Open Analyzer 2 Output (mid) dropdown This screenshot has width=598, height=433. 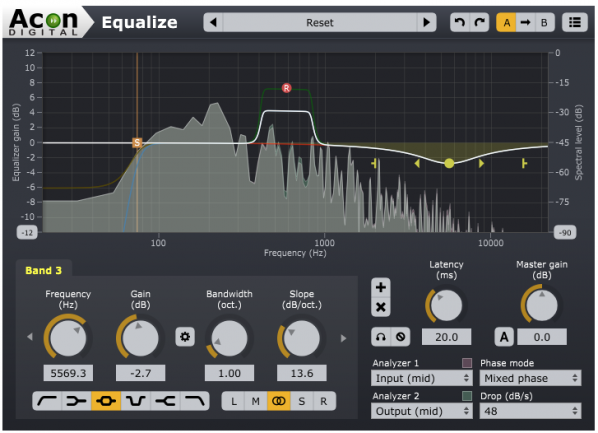pos(421,411)
